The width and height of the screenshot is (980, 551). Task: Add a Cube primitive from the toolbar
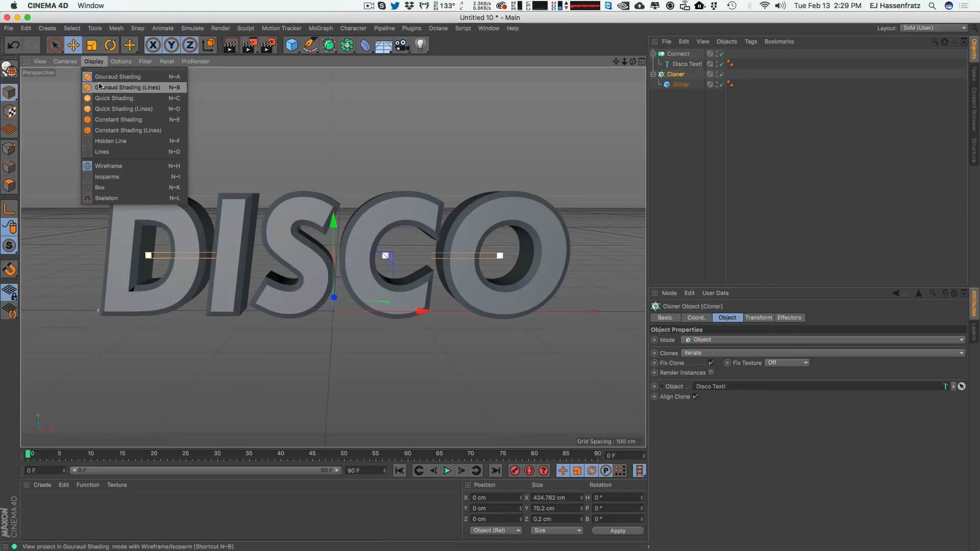point(291,45)
